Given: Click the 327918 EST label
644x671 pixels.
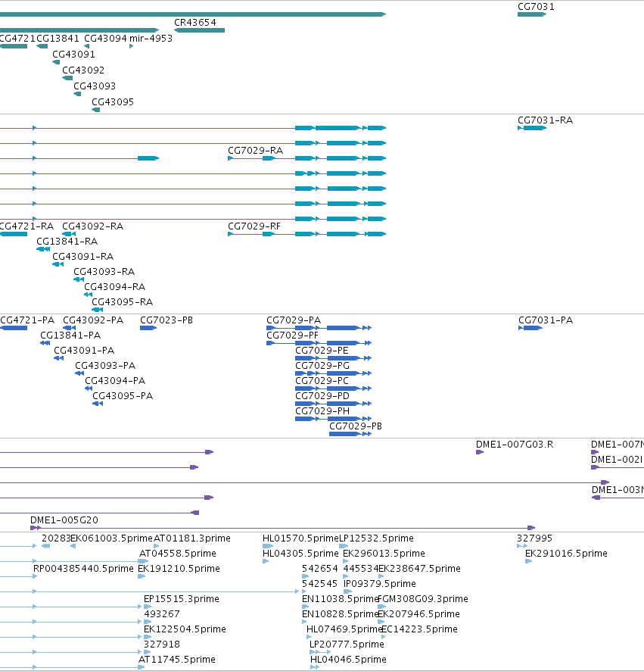Looking at the screenshot, I should [x=162, y=644].
